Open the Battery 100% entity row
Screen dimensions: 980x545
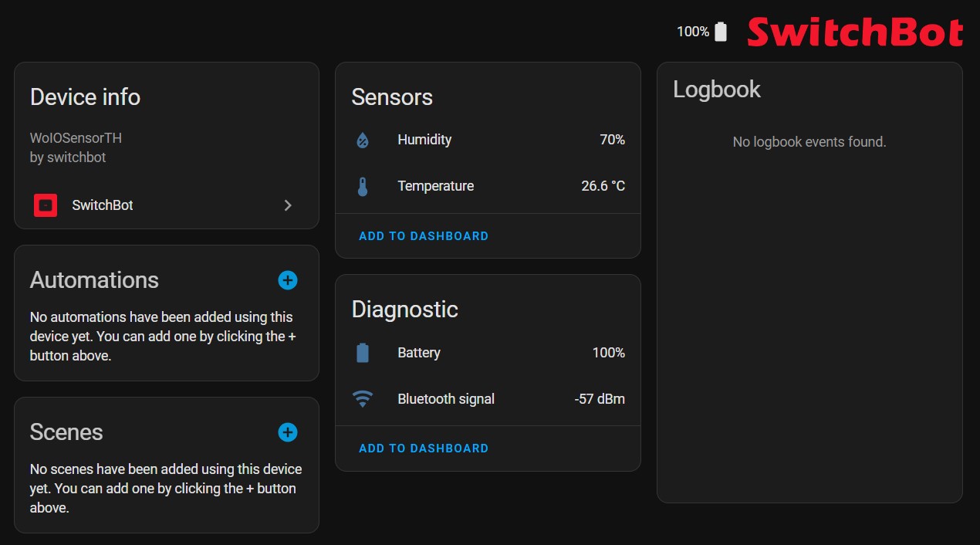click(488, 353)
